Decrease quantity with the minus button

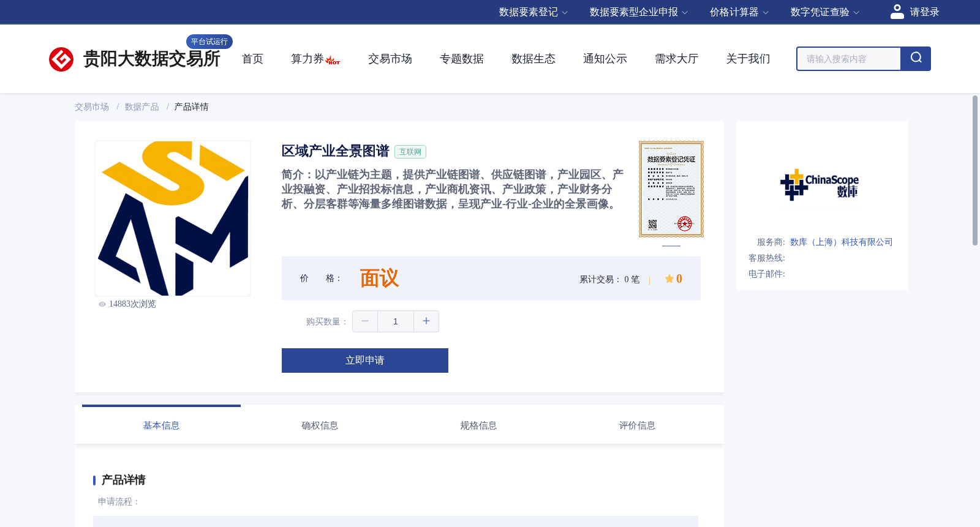click(x=365, y=321)
